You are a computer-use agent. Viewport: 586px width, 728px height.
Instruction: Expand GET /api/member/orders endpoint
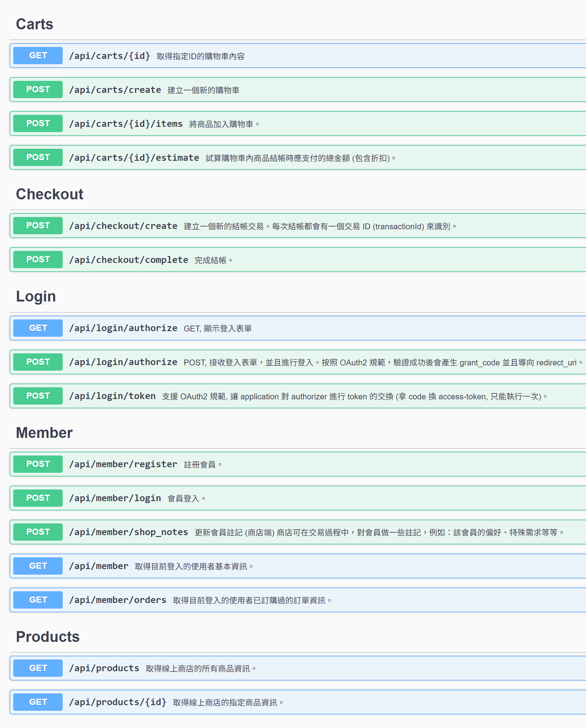pos(118,600)
